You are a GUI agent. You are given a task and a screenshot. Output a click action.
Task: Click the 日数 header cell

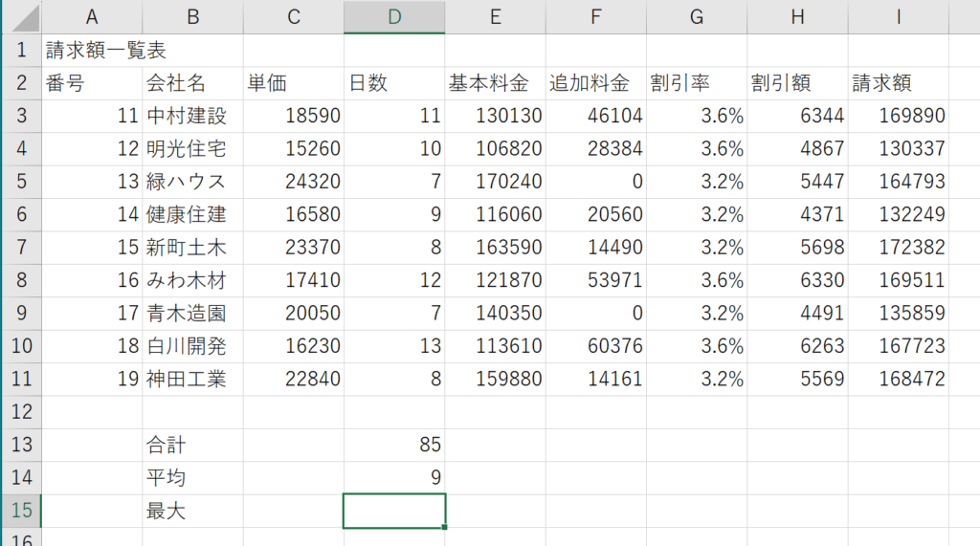pyautogui.click(x=394, y=83)
